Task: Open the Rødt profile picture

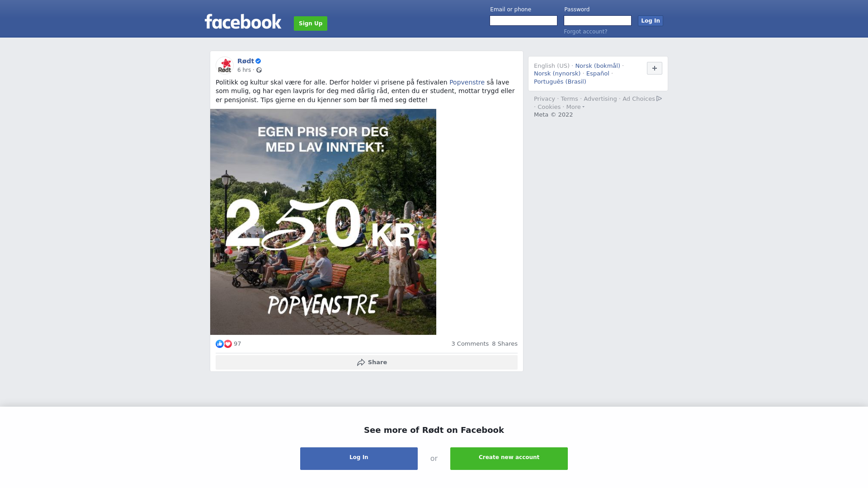Action: tap(224, 66)
